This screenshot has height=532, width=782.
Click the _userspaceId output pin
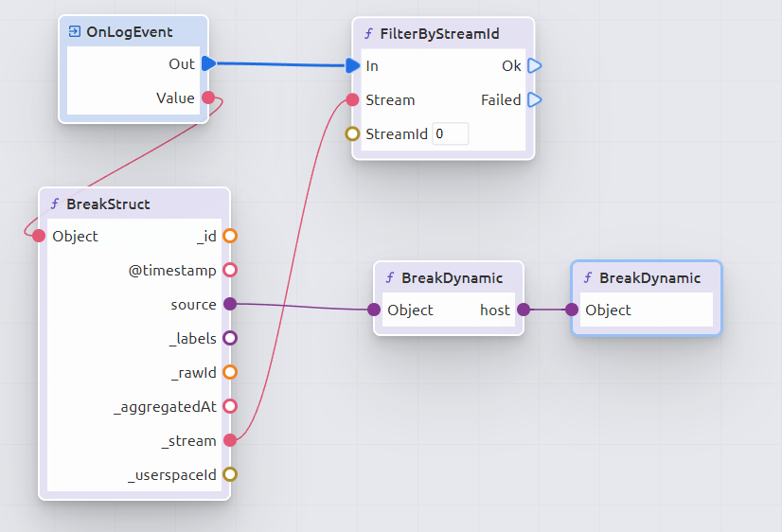(x=229, y=474)
